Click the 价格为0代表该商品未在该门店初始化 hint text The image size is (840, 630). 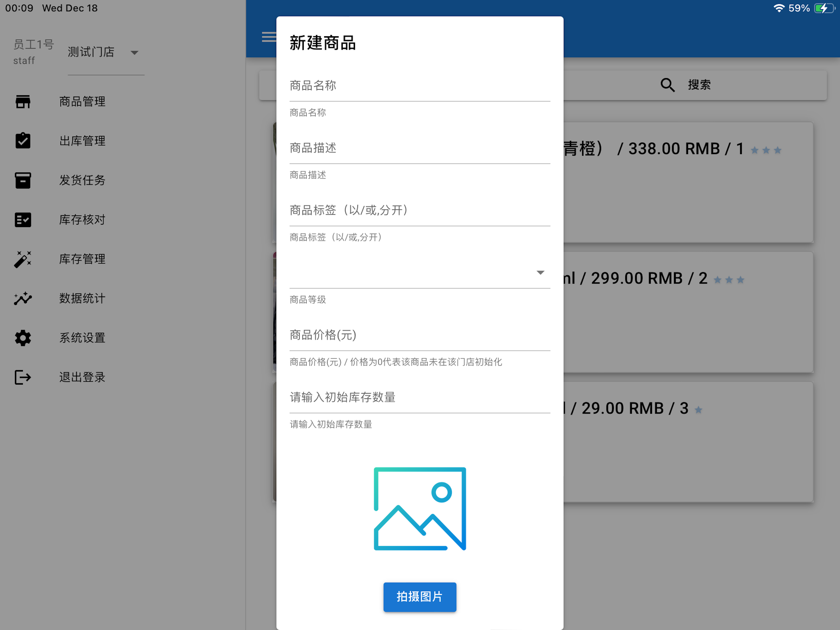pos(426,362)
